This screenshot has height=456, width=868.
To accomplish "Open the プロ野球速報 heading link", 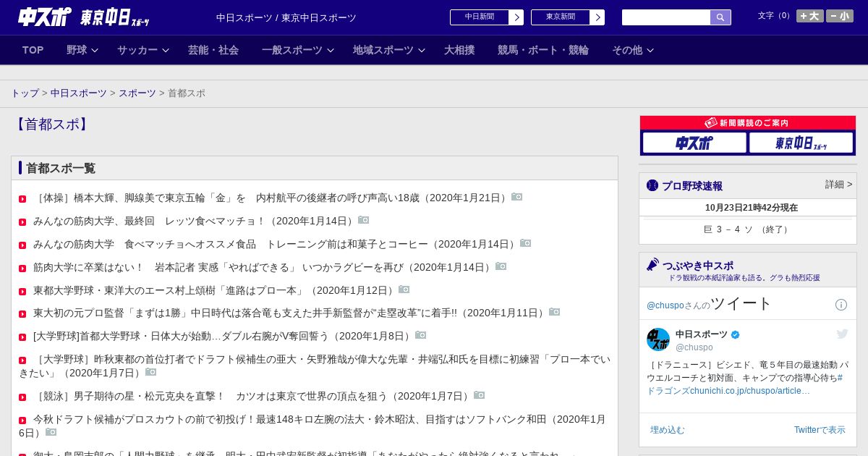I will (x=692, y=186).
